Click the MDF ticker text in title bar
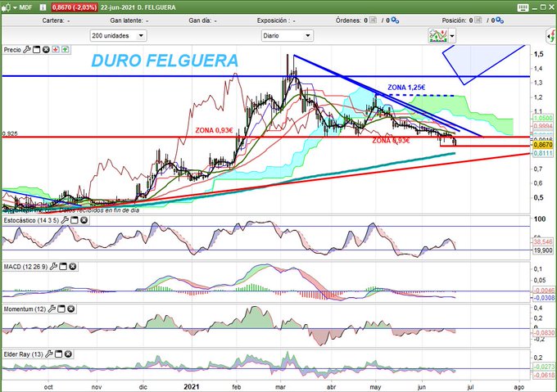This screenshot has height=392, width=557. point(25,7)
